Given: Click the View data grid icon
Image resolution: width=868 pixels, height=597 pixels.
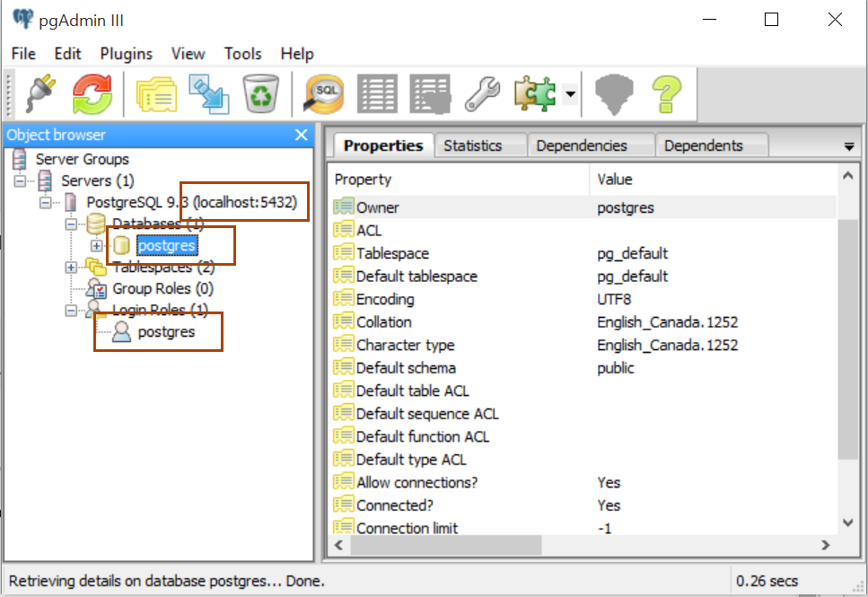Looking at the screenshot, I should click(x=377, y=93).
